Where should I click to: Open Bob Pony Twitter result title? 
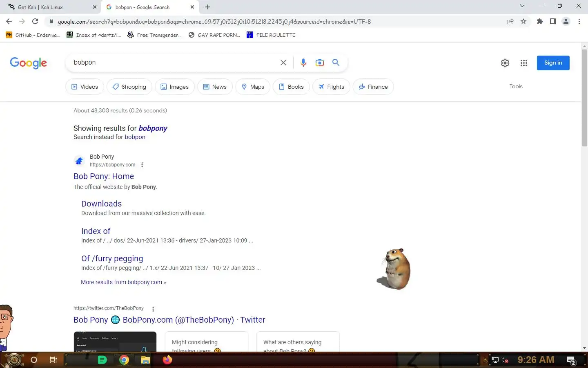coord(169,320)
